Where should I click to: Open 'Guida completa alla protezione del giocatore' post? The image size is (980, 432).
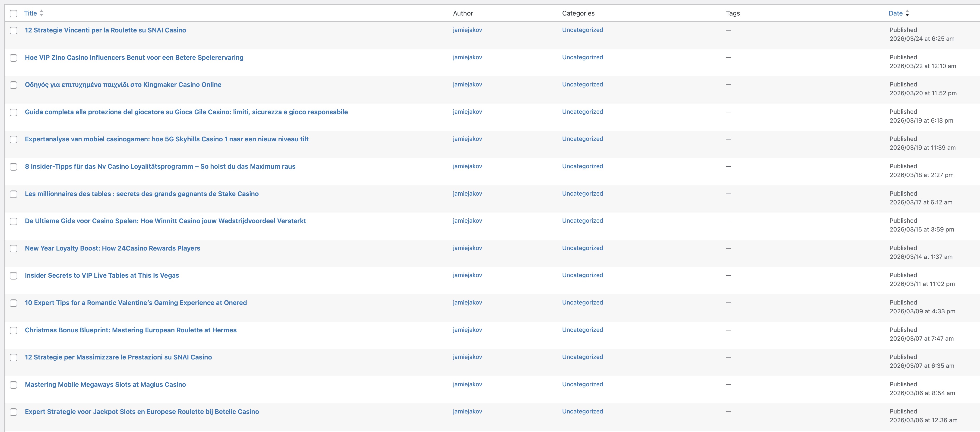[186, 112]
